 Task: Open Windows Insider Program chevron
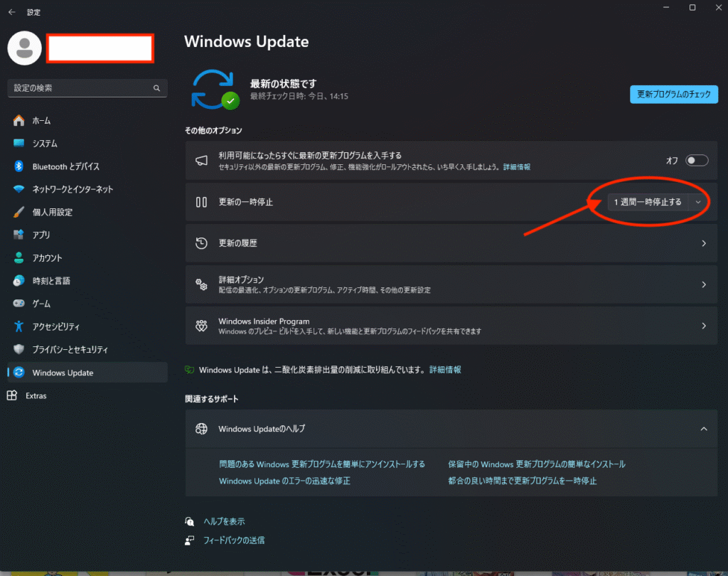(704, 326)
